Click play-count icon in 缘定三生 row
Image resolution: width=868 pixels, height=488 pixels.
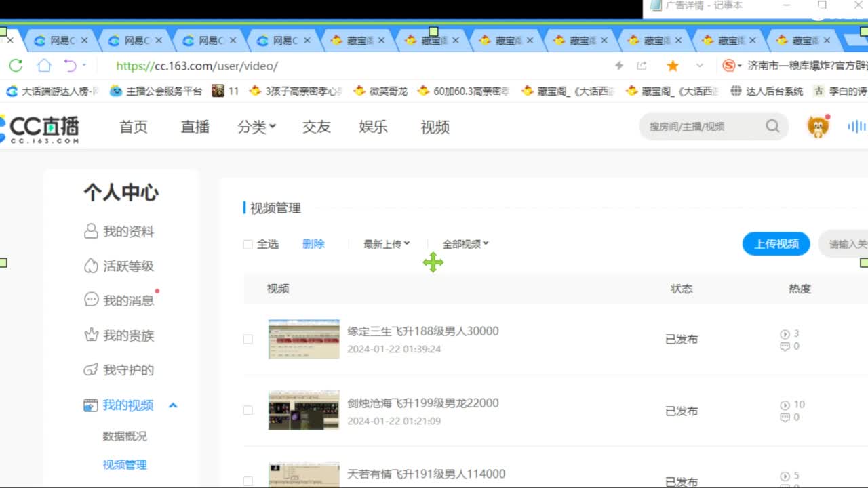point(785,333)
